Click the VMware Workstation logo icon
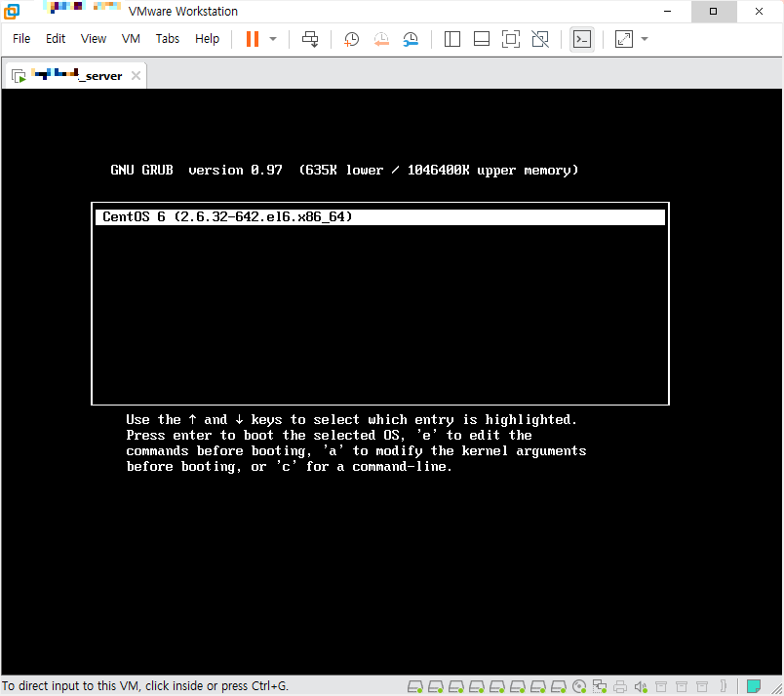 12,11
